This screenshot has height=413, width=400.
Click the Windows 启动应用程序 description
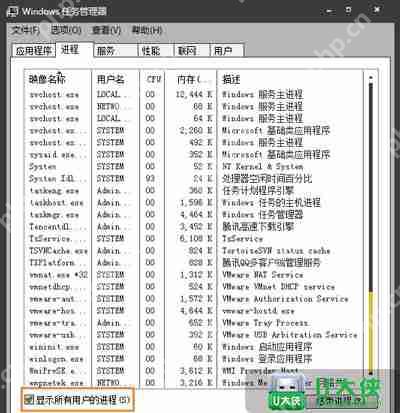click(267, 347)
